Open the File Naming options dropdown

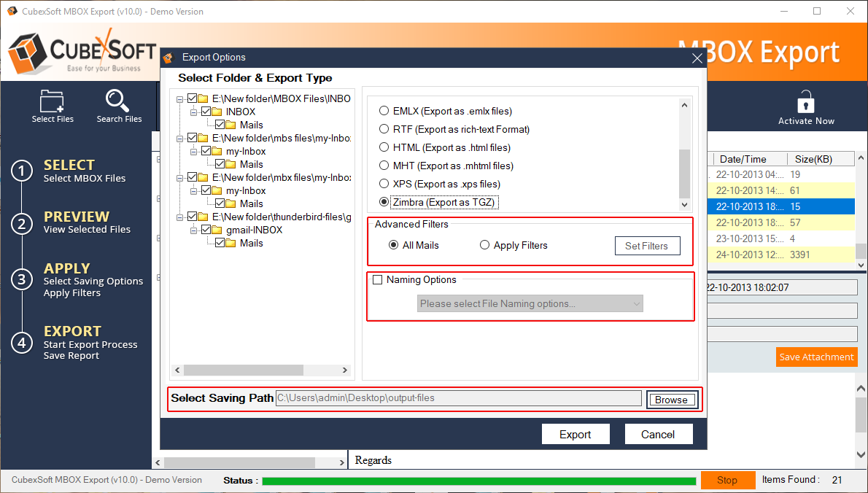(530, 304)
